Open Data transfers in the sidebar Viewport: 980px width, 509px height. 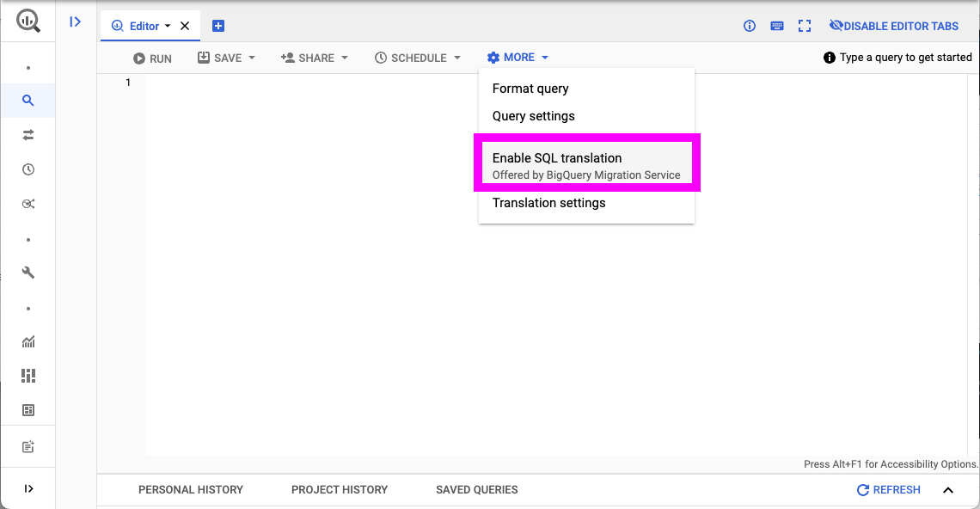pos(28,135)
